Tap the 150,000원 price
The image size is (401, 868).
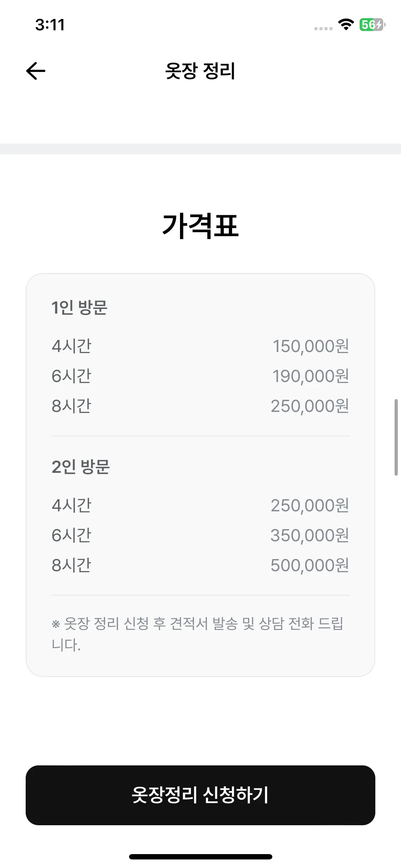tap(310, 346)
